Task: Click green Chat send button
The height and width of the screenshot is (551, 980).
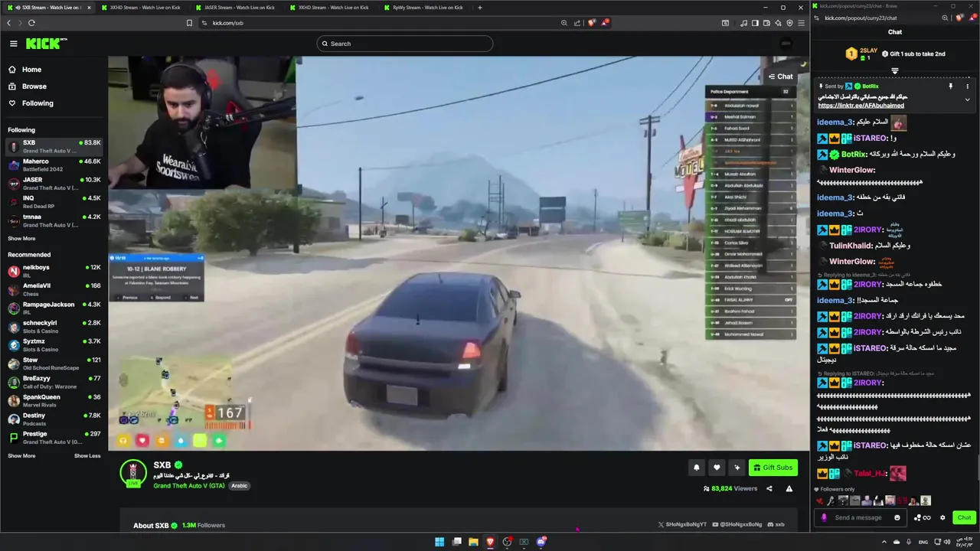Action: 964,517
